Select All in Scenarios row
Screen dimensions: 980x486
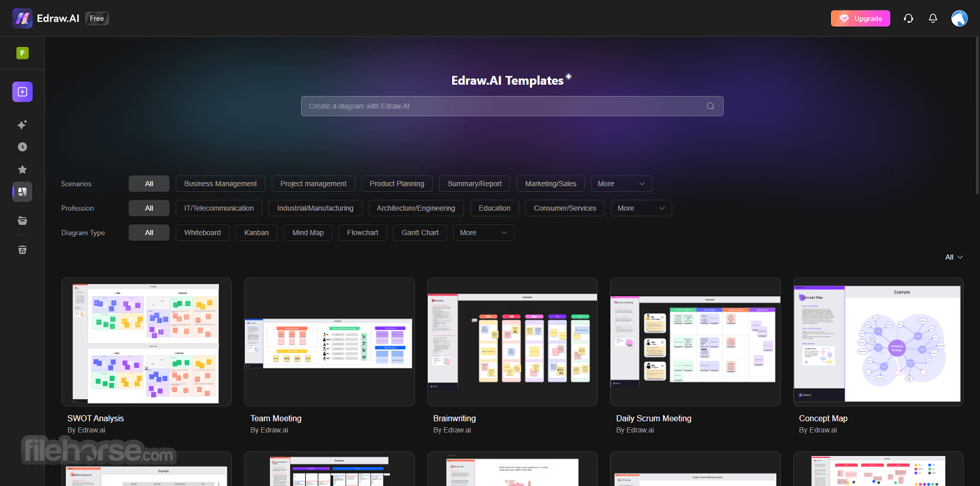tap(149, 183)
